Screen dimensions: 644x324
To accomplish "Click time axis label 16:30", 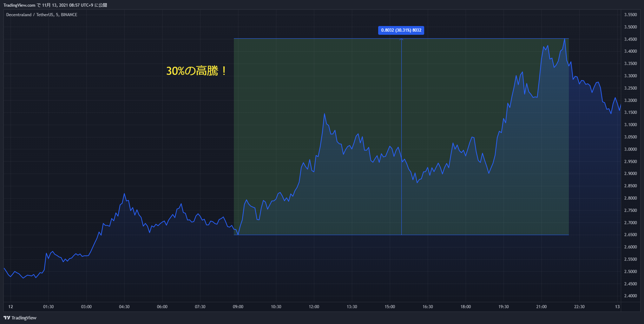I will coord(428,307).
